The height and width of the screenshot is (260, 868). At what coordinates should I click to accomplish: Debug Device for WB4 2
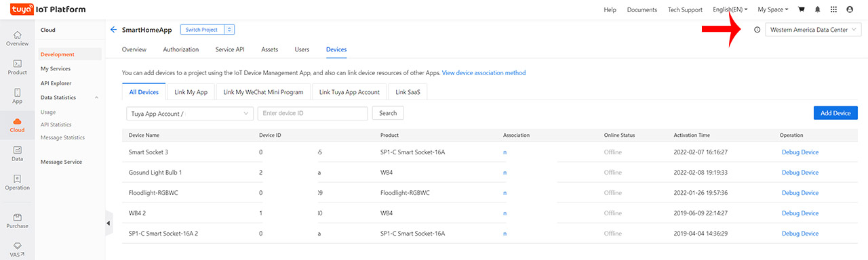(800, 213)
